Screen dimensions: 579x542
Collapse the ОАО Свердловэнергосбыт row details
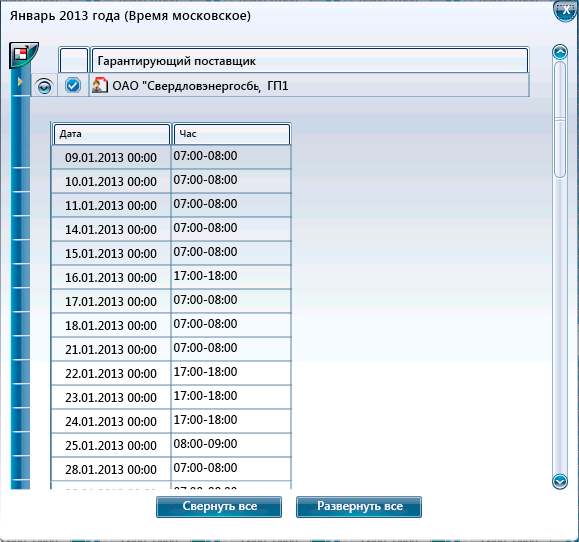[x=44, y=87]
